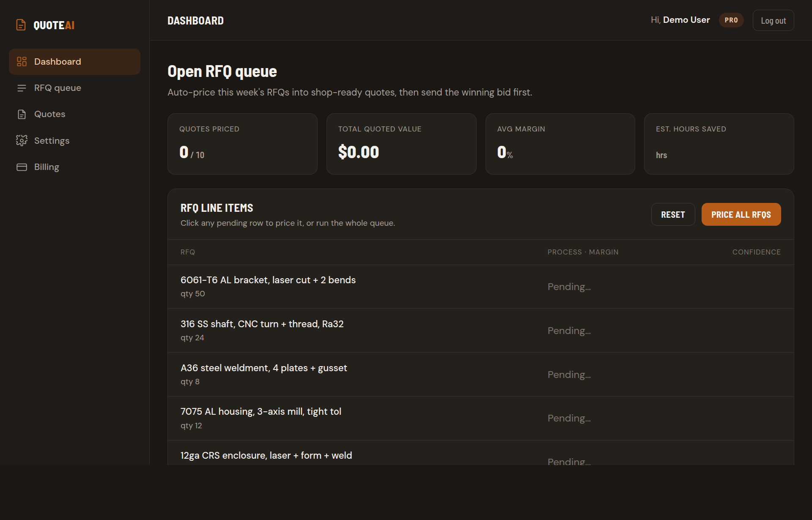Open the Quotes sidebar section
Viewport: 812px width, 520px height.
click(74, 114)
